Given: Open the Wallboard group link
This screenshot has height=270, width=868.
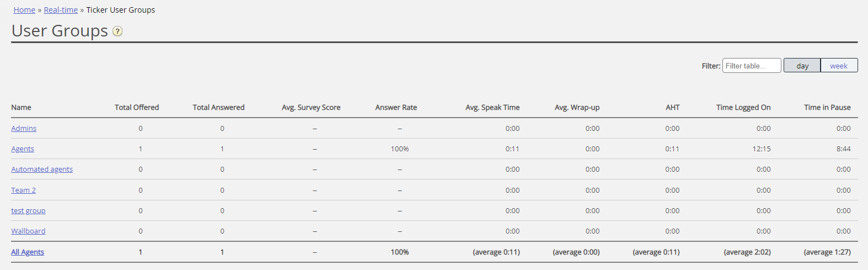Looking at the screenshot, I should (x=28, y=231).
